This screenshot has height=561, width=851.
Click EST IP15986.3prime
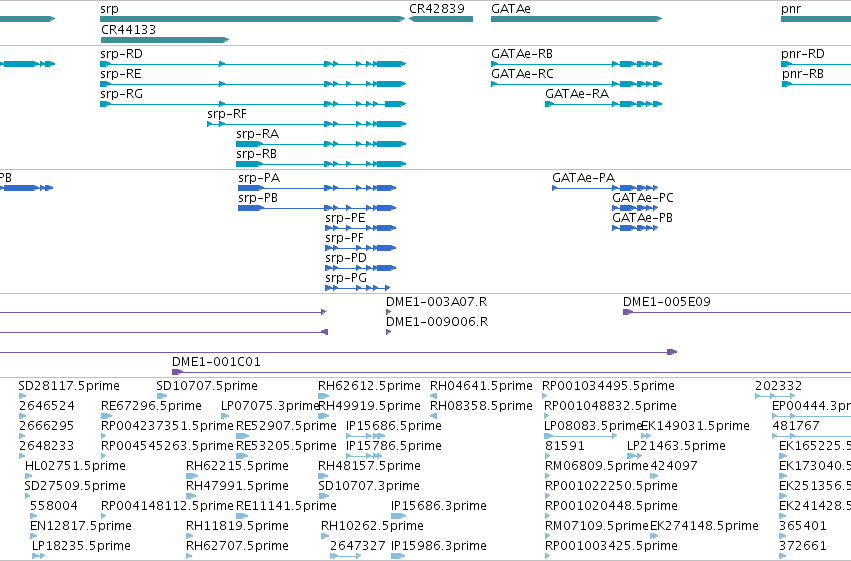398,556
